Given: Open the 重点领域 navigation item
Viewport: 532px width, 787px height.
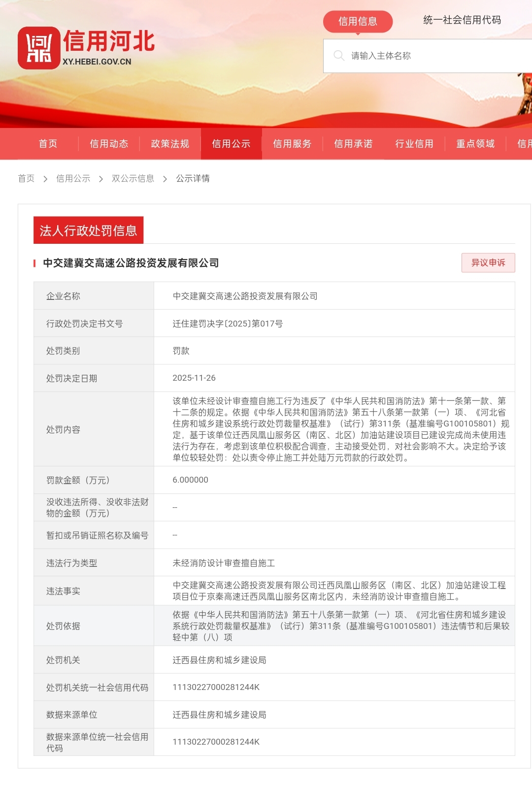Looking at the screenshot, I should [x=475, y=144].
